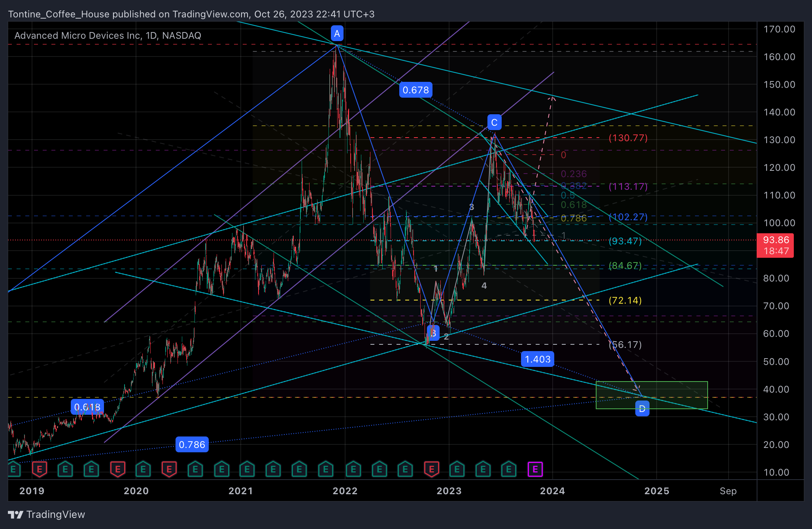Select the blue C pattern point label

pyautogui.click(x=494, y=123)
